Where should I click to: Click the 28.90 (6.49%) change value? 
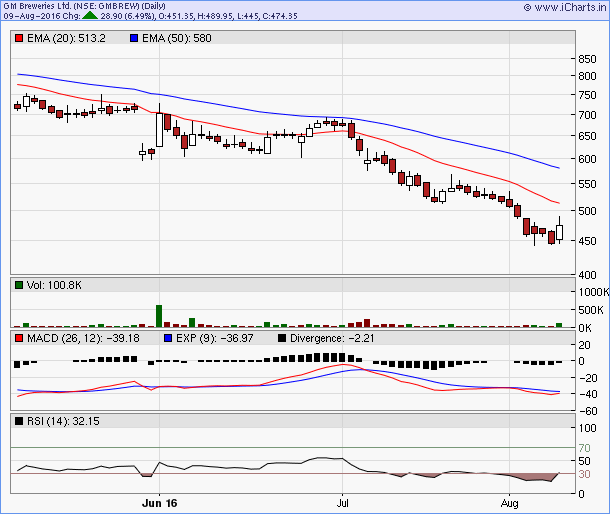pos(128,16)
